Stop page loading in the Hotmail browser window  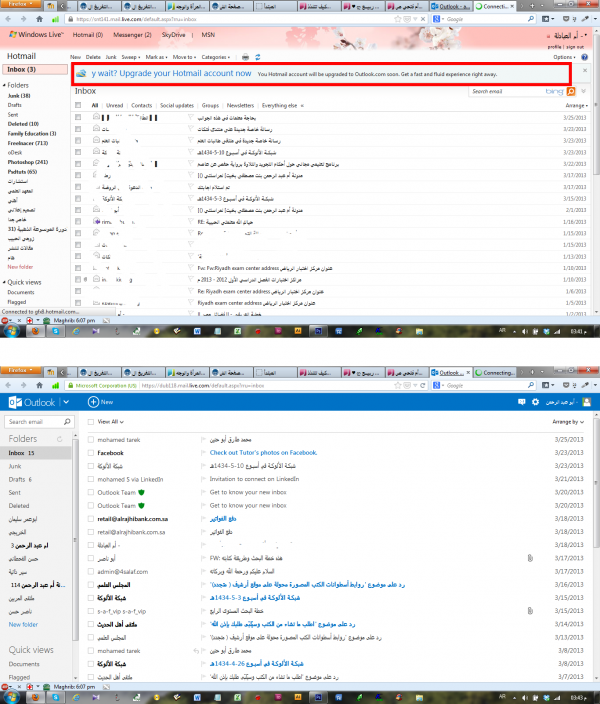423,19
